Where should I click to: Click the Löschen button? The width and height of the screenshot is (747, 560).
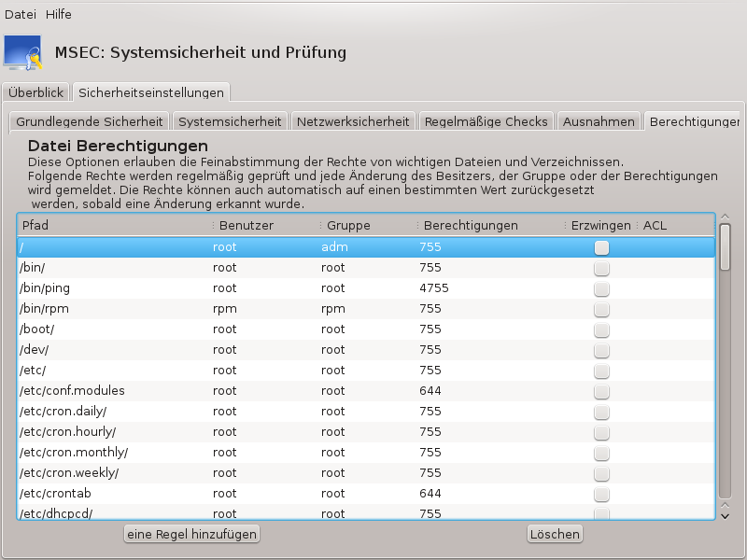coord(555,534)
